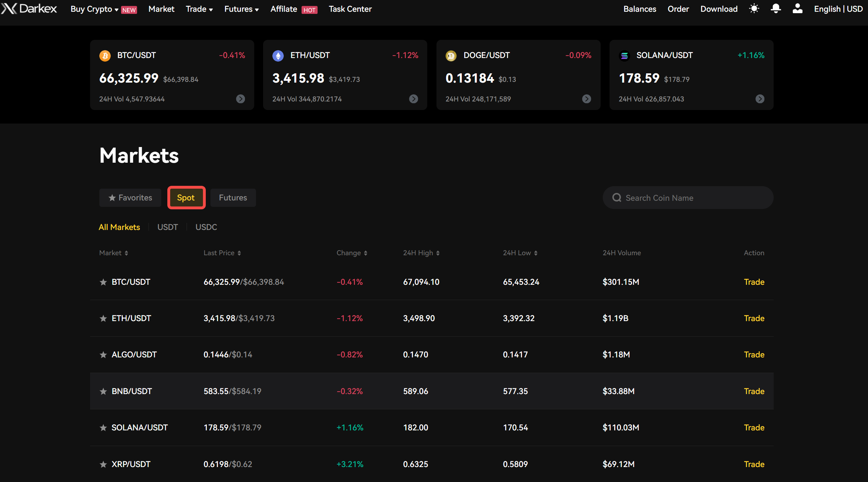The image size is (868, 482).
Task: Select USDC market filter
Action: pos(206,227)
